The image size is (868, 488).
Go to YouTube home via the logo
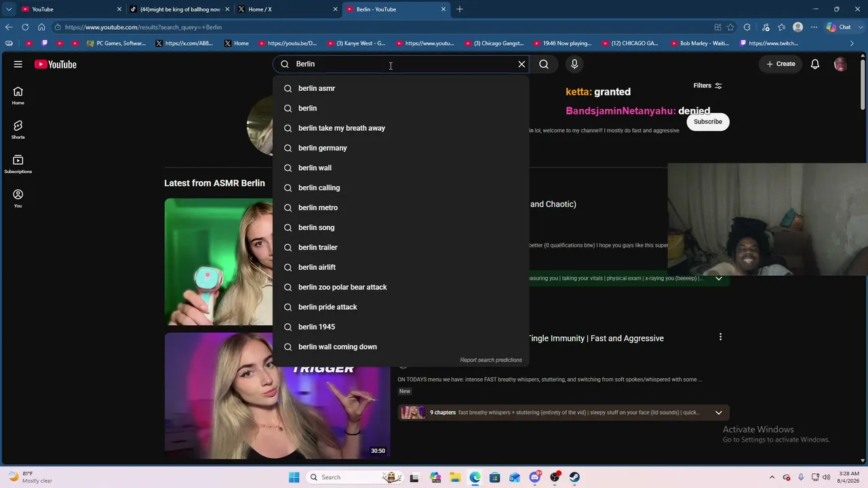click(x=56, y=64)
